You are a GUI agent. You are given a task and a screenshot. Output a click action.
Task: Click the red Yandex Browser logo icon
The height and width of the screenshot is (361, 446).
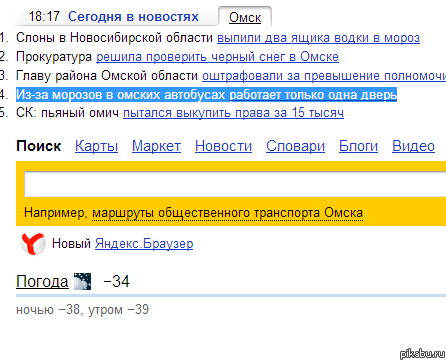point(33,243)
